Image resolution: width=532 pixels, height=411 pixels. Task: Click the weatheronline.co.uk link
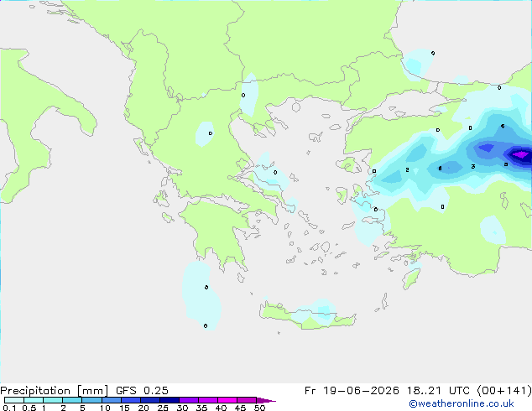click(462, 403)
